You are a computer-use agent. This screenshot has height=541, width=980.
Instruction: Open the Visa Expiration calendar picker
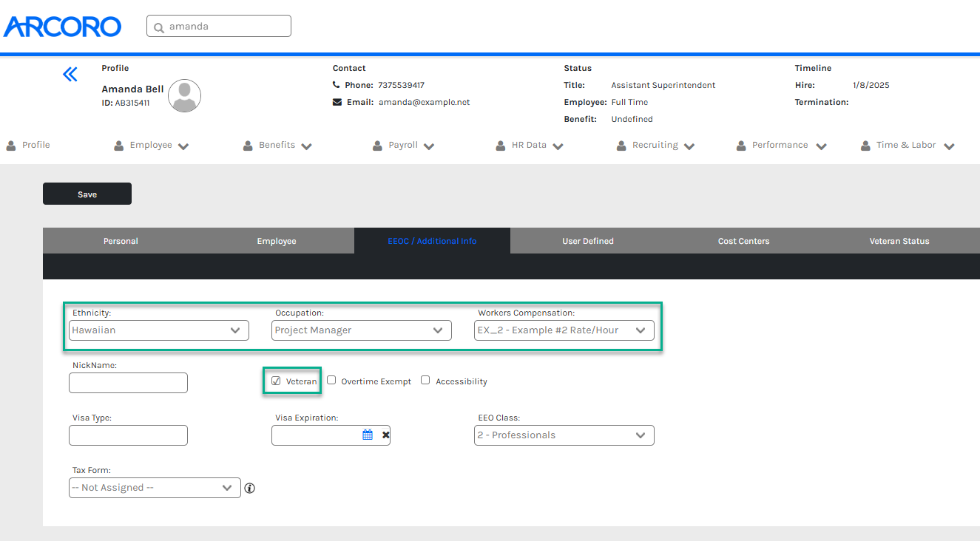pos(368,435)
